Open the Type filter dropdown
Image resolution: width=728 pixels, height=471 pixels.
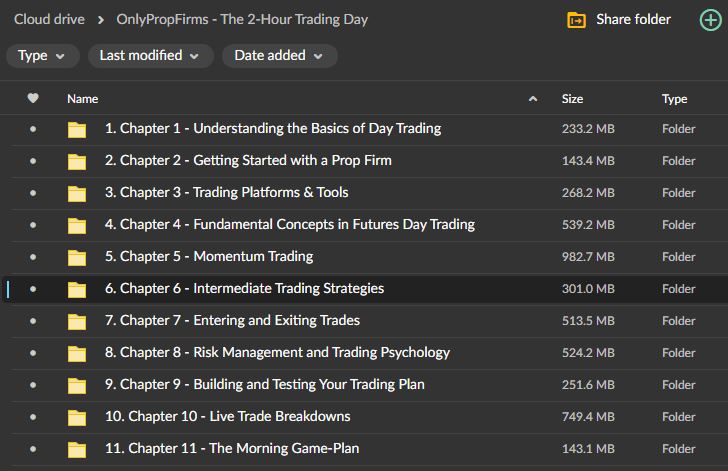pyautogui.click(x=41, y=56)
